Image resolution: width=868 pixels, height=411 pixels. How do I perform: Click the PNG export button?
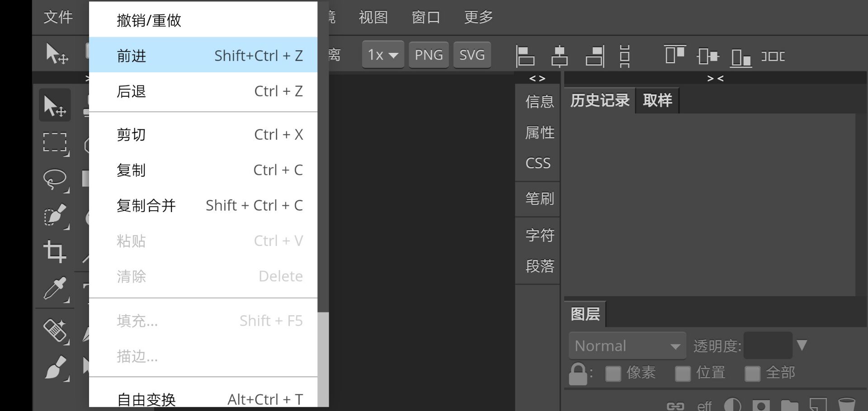428,54
